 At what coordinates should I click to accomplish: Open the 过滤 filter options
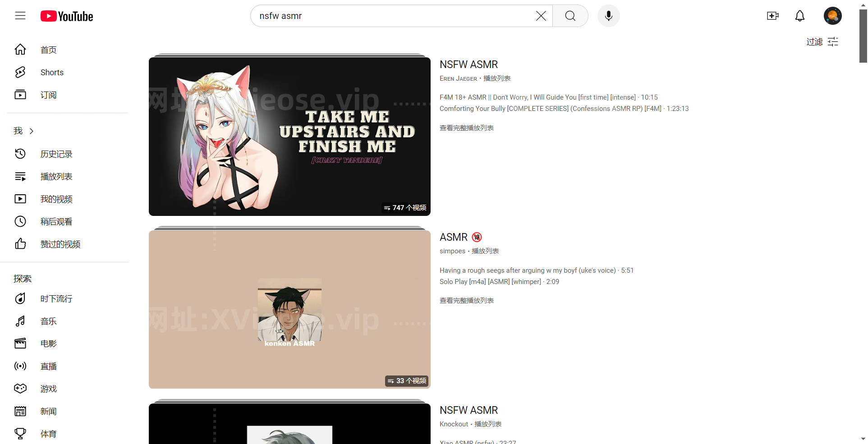point(822,41)
